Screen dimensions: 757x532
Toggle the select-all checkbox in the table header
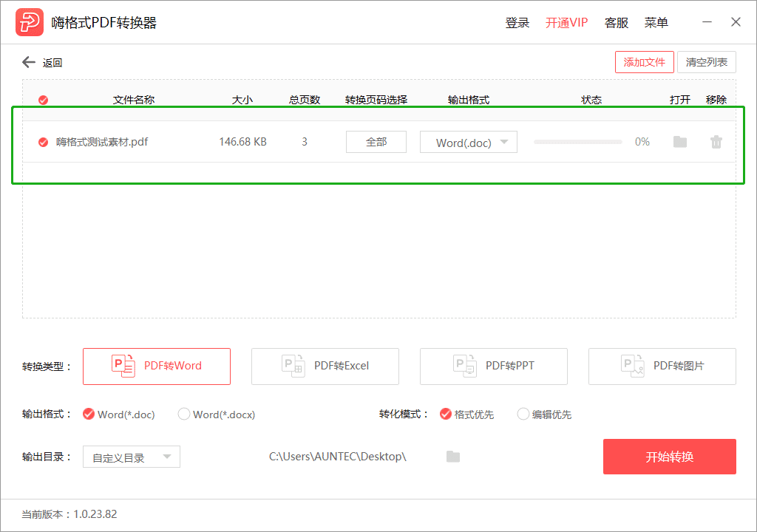coord(43,100)
